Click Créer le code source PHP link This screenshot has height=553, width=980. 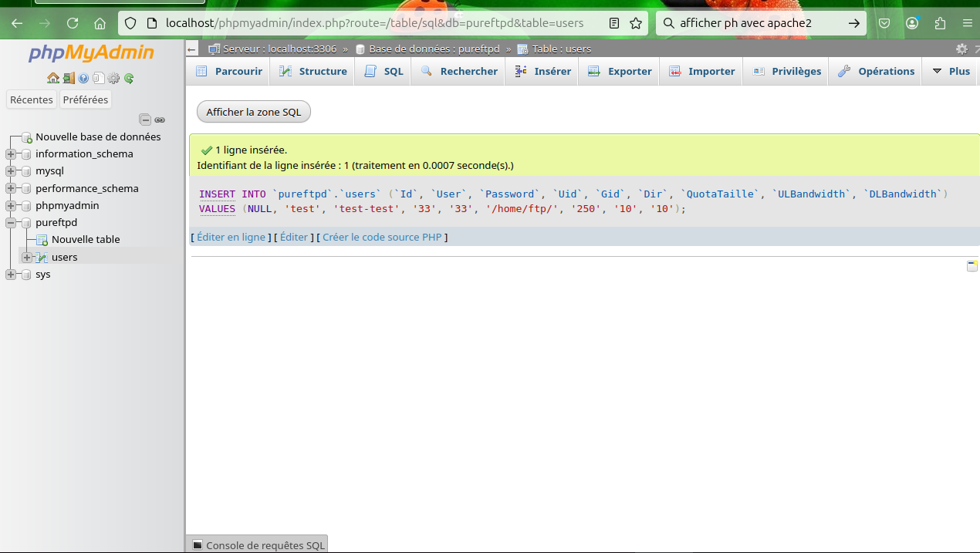pyautogui.click(x=382, y=237)
